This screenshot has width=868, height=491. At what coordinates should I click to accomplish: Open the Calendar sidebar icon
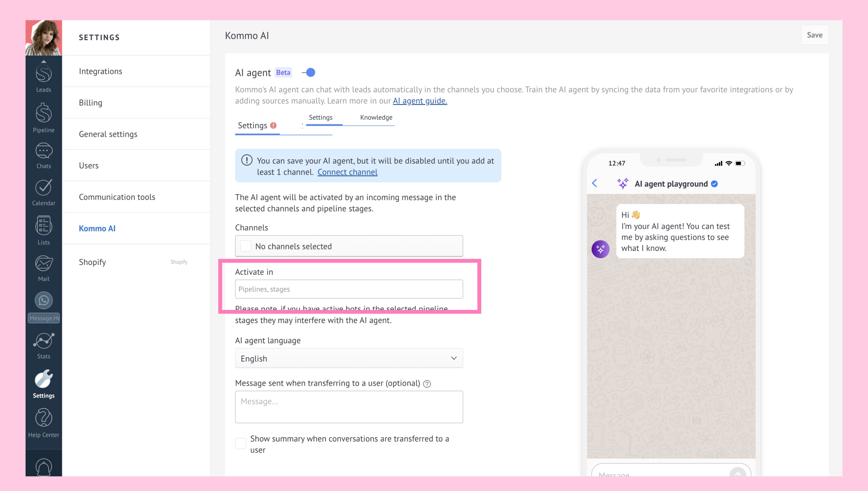(x=43, y=193)
